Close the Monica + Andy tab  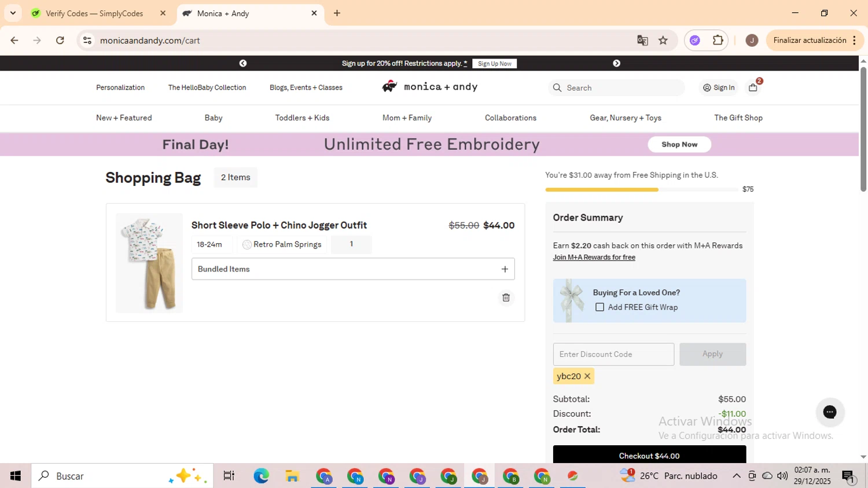click(314, 13)
